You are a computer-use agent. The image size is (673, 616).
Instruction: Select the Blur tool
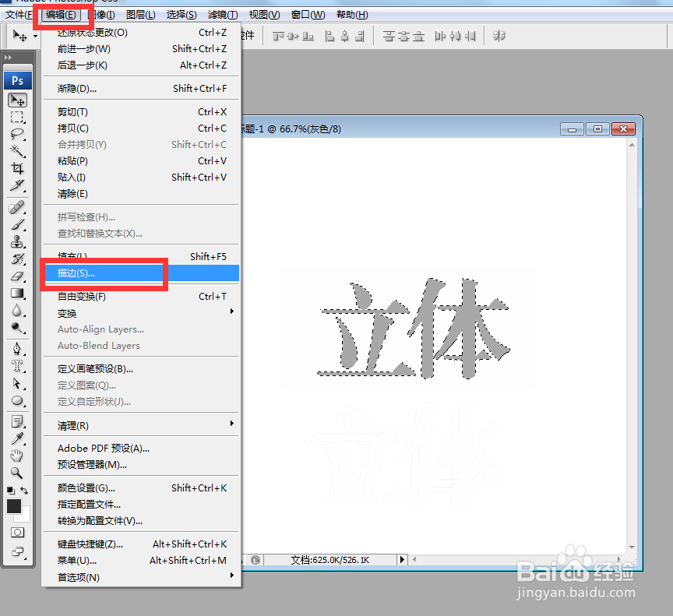(x=17, y=311)
